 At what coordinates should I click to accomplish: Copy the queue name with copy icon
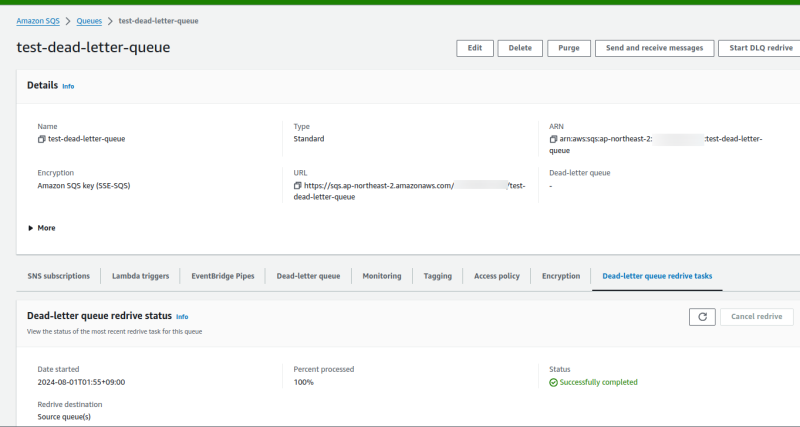(x=42, y=139)
